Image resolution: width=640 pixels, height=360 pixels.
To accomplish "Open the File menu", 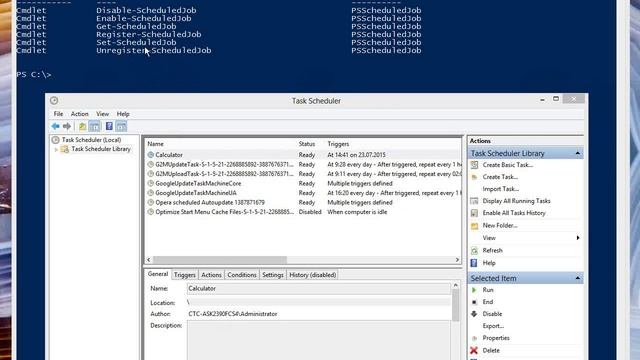I will (x=58, y=114).
